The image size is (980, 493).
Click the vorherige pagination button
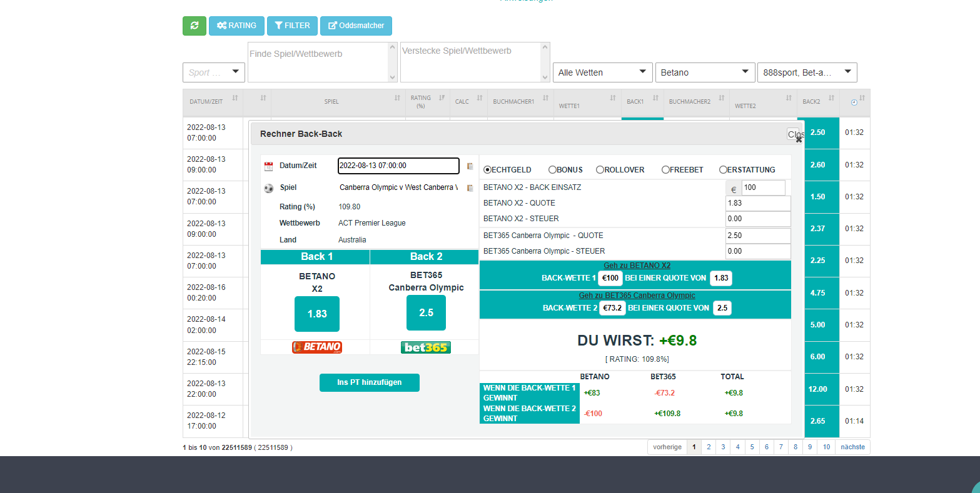point(667,447)
